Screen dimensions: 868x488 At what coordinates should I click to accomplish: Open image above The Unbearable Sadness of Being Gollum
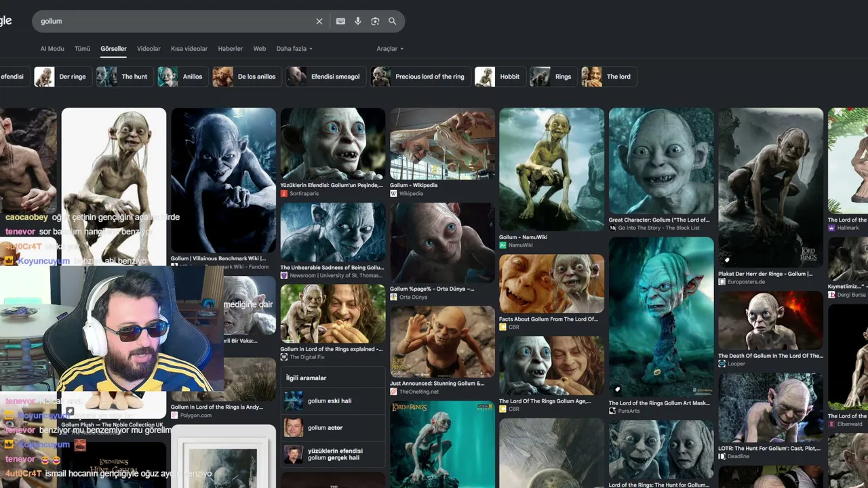333,232
